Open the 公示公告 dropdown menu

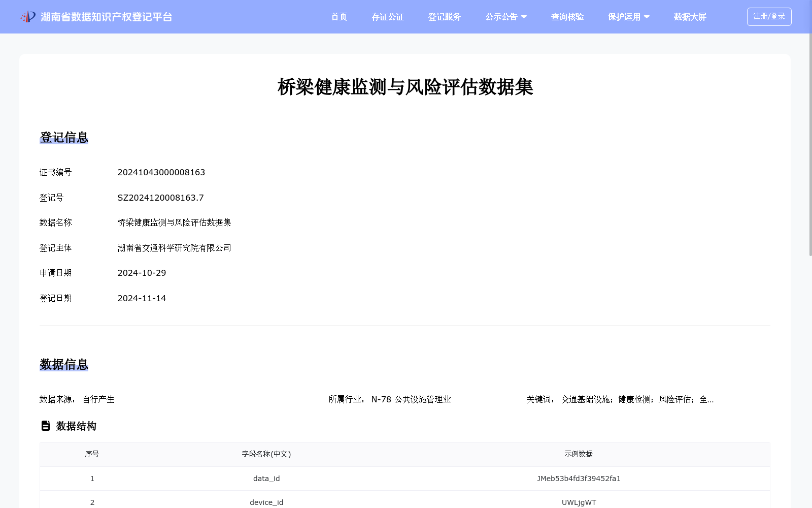(x=506, y=17)
